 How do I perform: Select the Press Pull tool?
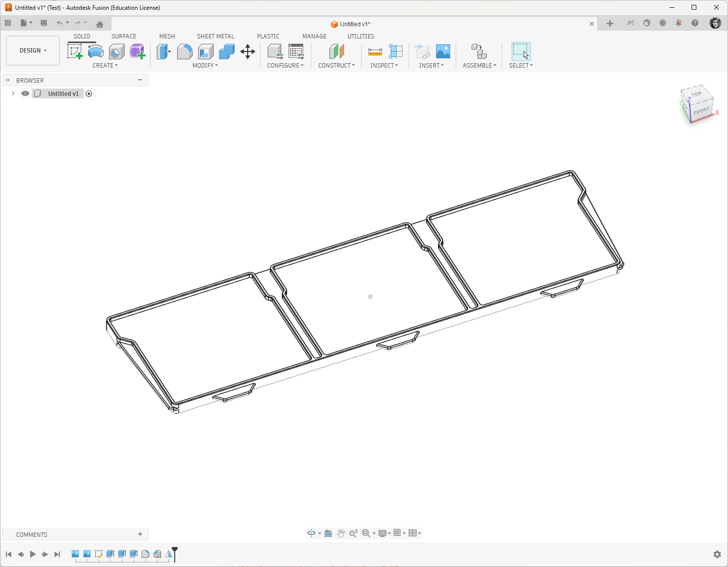pyautogui.click(x=164, y=52)
